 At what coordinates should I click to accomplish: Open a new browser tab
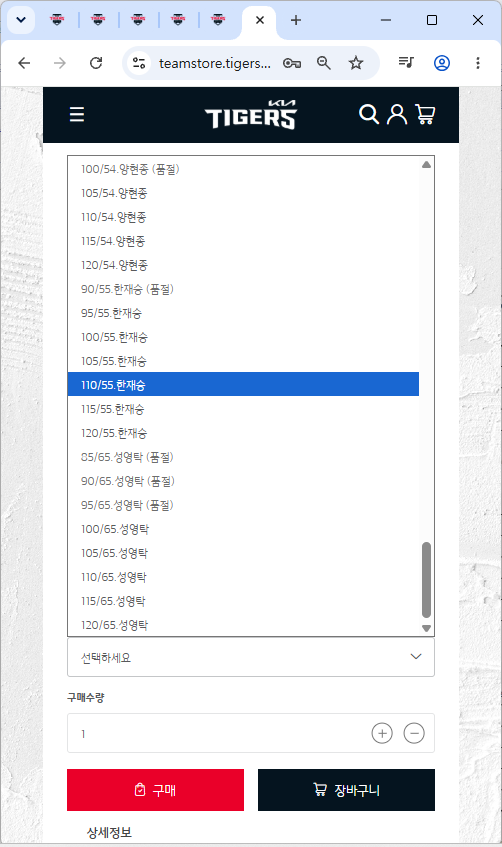click(x=296, y=20)
